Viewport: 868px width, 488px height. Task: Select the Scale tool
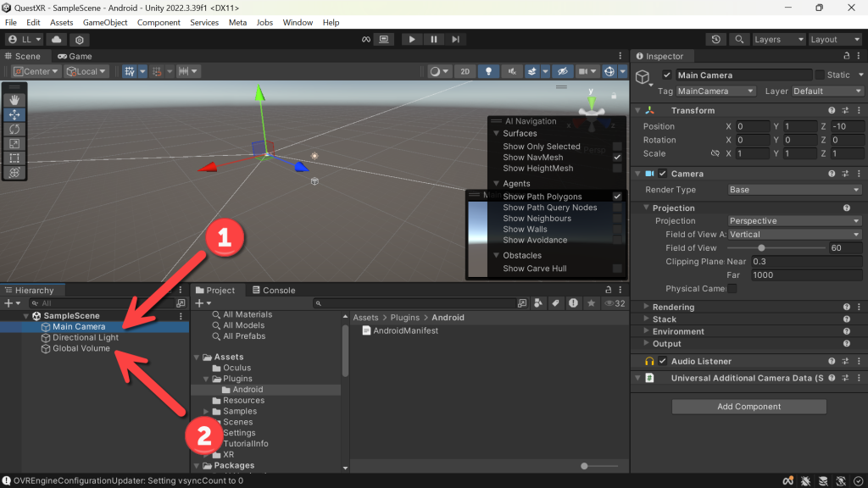pos(14,143)
